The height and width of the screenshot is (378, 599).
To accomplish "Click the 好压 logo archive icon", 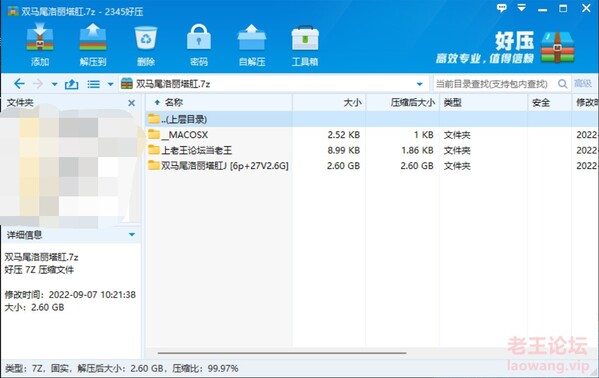I will point(557,47).
